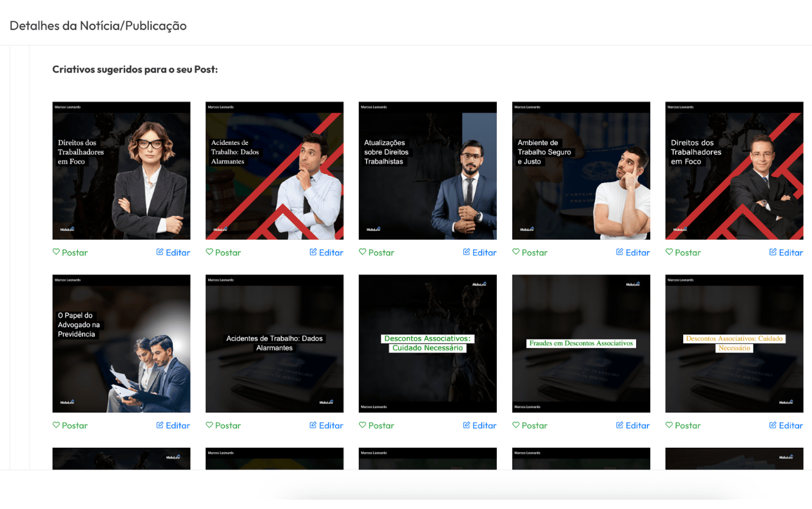Open the O Papel do Advogado na Previdência creative
The height and width of the screenshot is (509, 812).
[x=121, y=343]
